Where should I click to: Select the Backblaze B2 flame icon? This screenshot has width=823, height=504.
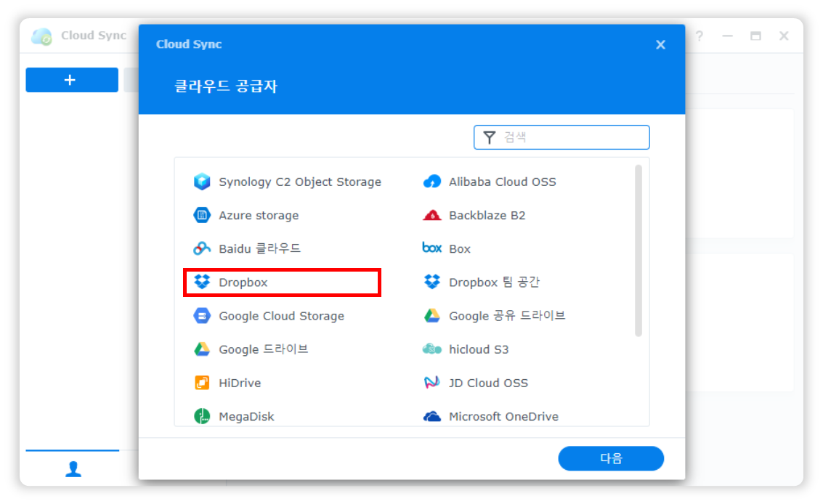(432, 215)
